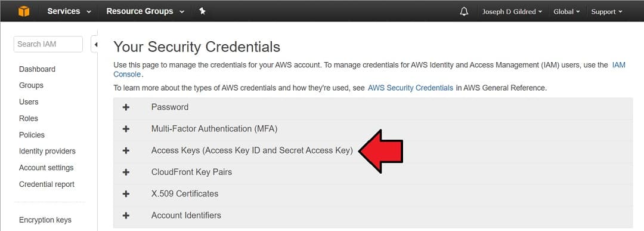Screen dimensions: 644x231
Task: Click plus icon beside CloudFront Key Pairs
Action: 126,173
